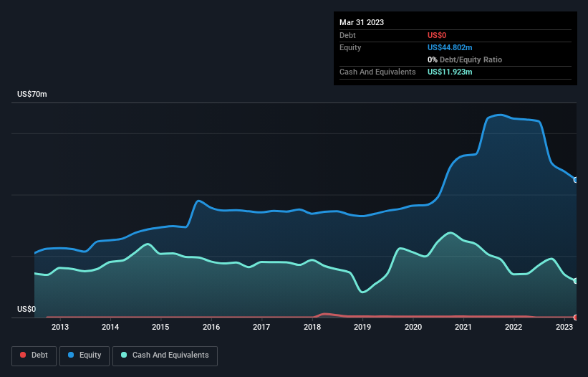Click the Debt row label in tooltip

(x=347, y=35)
